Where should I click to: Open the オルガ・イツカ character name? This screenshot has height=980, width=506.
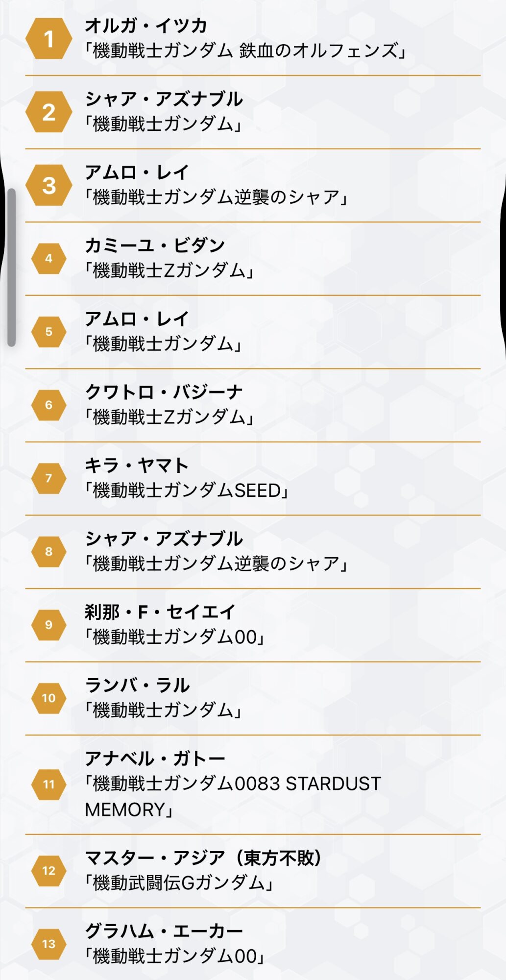pos(146,26)
